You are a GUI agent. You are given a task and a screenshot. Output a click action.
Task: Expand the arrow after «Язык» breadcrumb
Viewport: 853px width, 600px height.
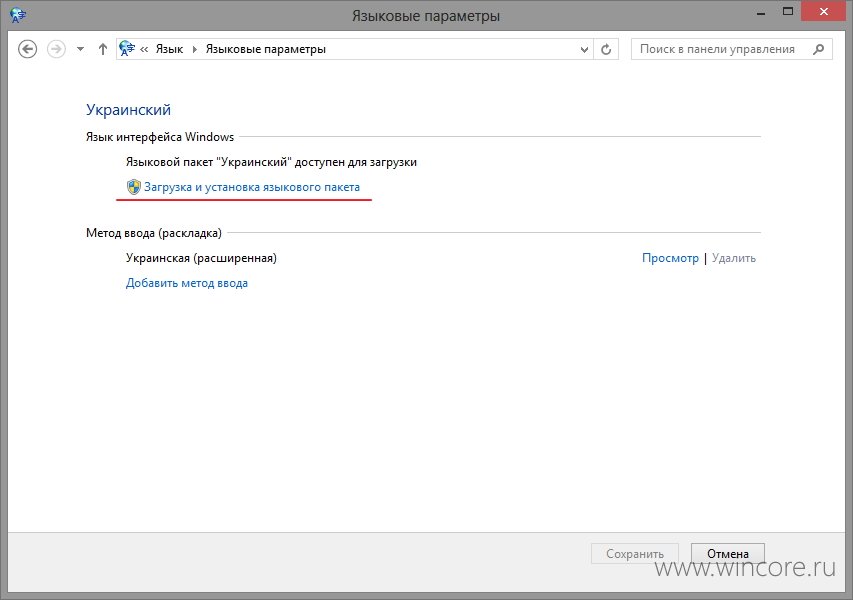coord(194,49)
